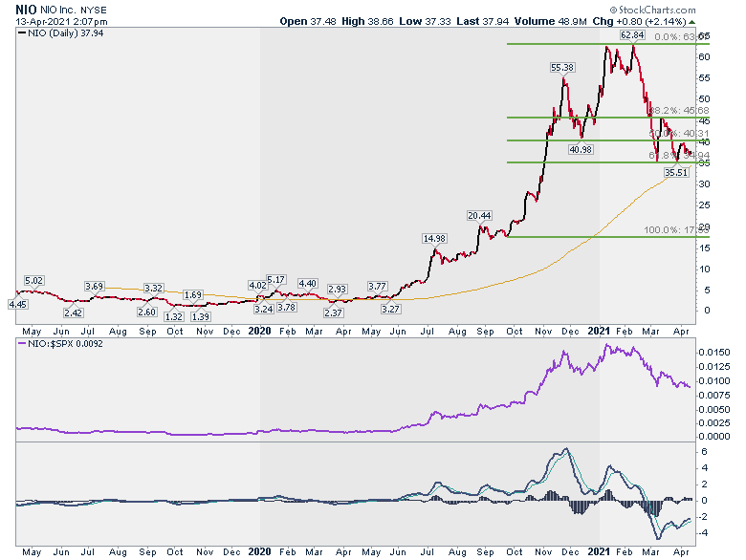Click the 13-Apr-2021 2:07pm timestamp
746x560 pixels.
[x=61, y=22]
